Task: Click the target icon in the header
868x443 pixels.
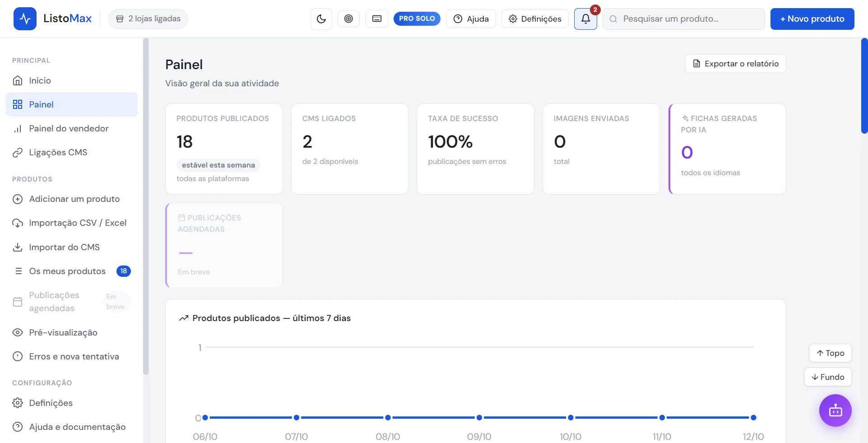Action: tap(348, 19)
